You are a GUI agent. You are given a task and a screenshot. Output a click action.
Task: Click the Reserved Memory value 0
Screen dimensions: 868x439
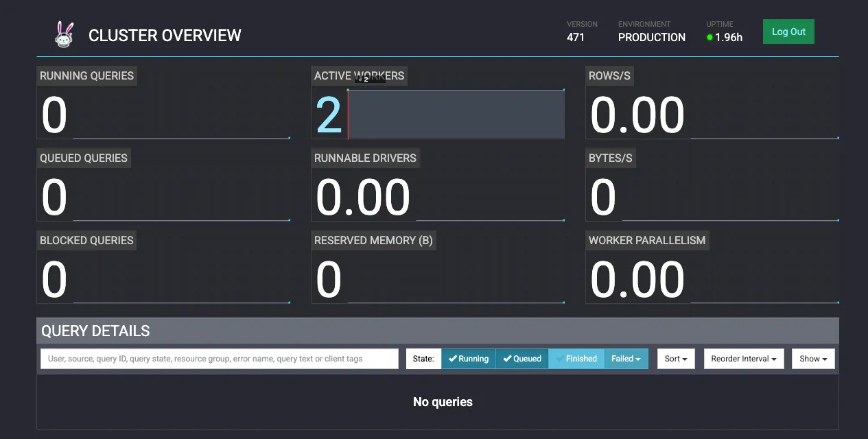[x=329, y=280]
